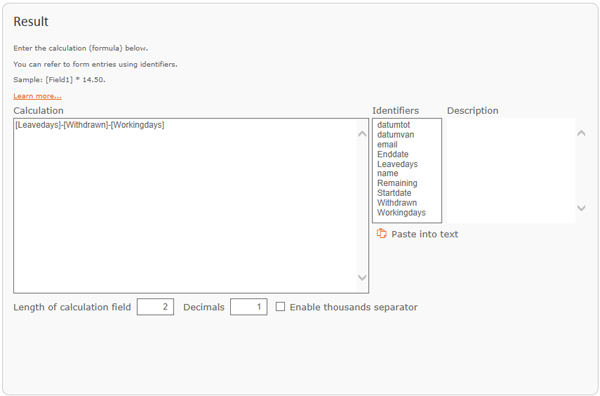Select Leavedays identifier in list
The width and height of the screenshot is (600, 396).
[x=397, y=164]
